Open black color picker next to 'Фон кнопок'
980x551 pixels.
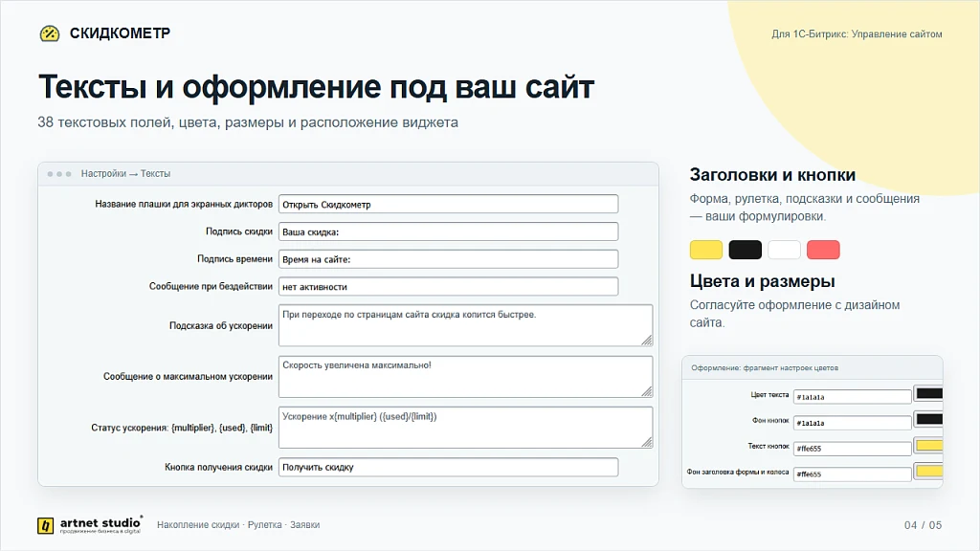[928, 419]
